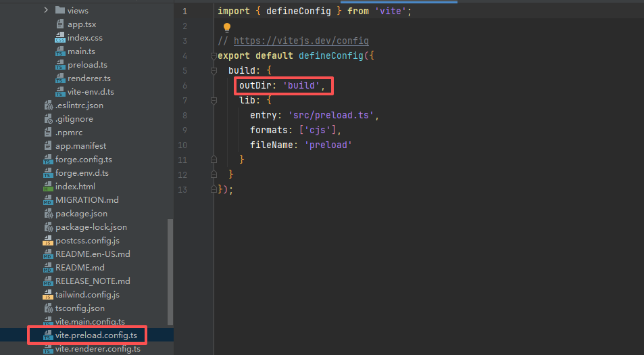The image size is (644, 355).
Task: Open MIGRATION.md file
Action: coord(87,199)
